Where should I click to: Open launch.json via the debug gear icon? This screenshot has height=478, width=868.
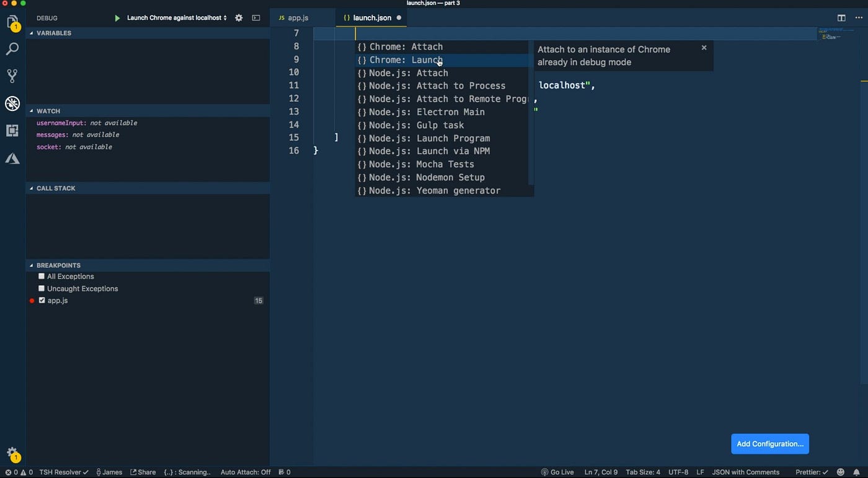(239, 18)
